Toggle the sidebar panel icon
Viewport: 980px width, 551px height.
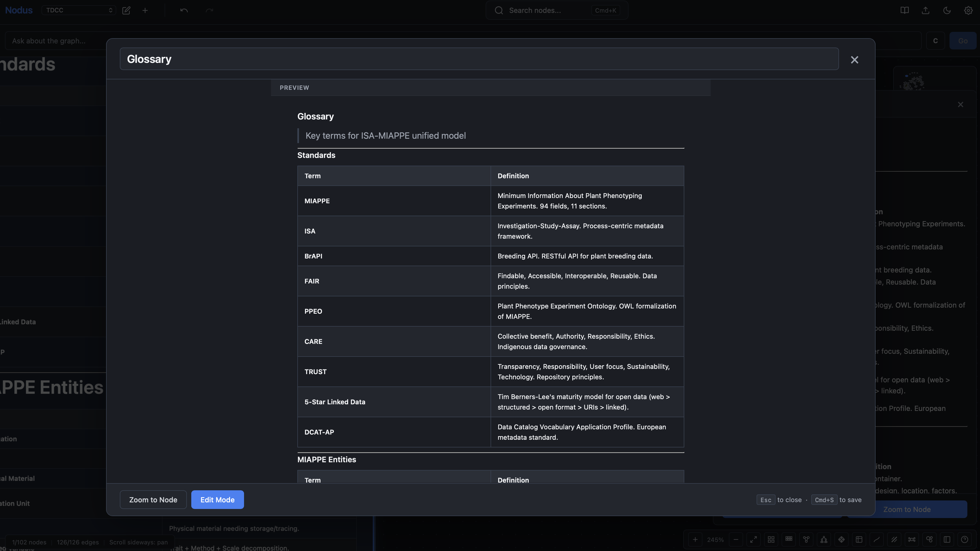[x=947, y=539]
